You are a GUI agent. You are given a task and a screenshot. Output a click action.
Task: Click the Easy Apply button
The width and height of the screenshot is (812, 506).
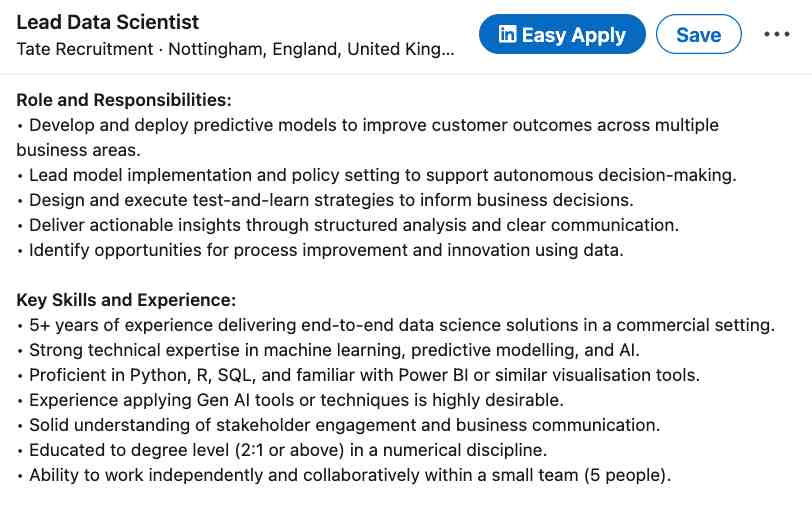point(561,35)
